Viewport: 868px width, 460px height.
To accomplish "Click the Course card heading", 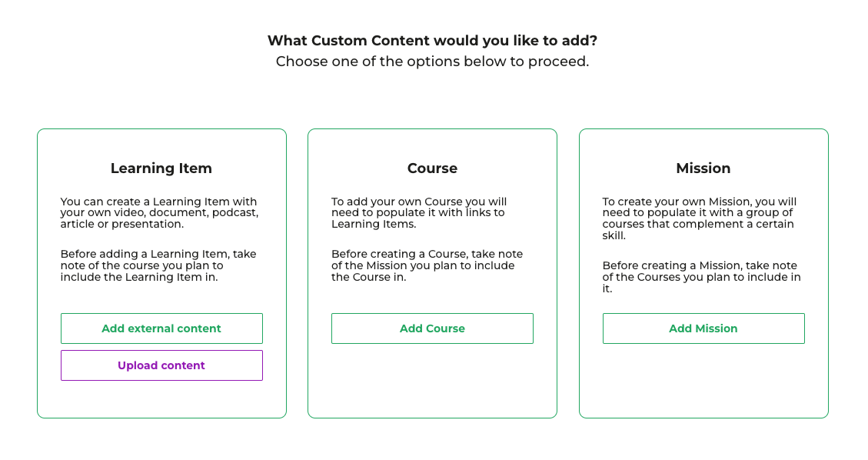I will click(432, 168).
